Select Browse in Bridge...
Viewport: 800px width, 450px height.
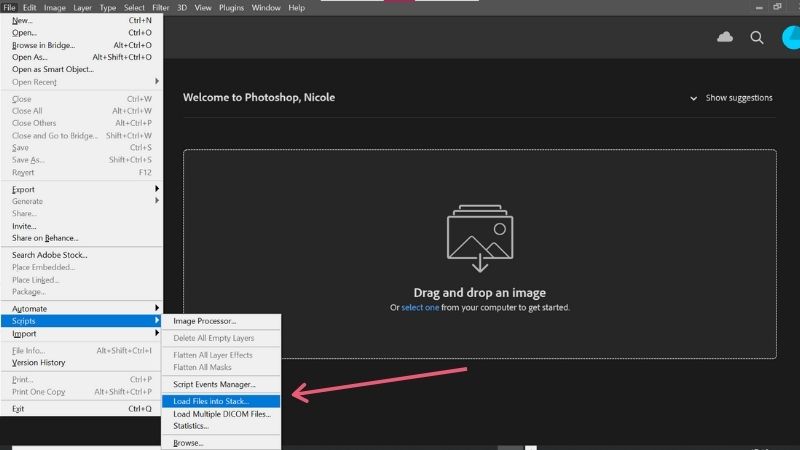pos(82,45)
